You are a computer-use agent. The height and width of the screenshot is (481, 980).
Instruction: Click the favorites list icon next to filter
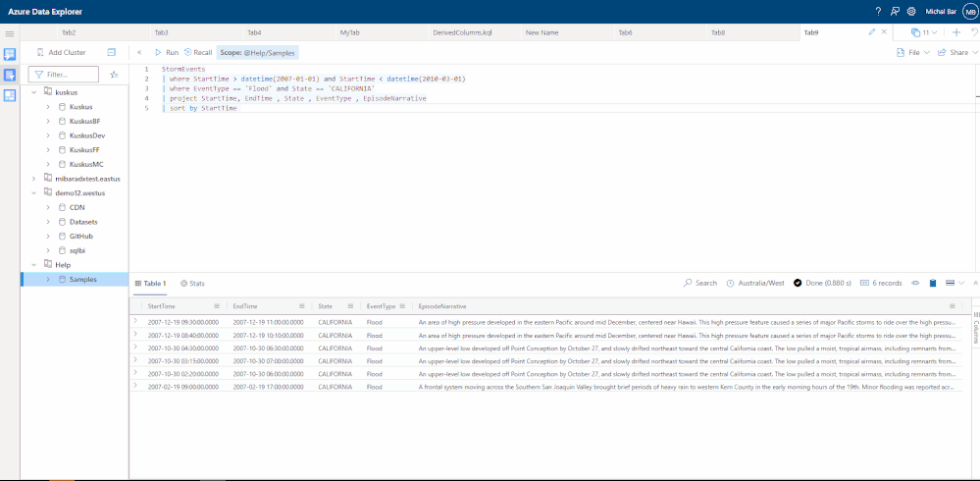(x=114, y=75)
